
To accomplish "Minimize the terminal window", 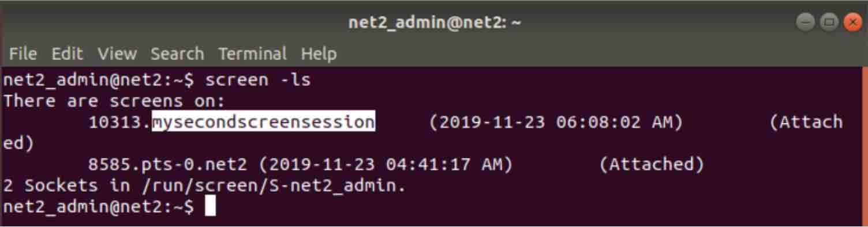I will tap(806, 23).
